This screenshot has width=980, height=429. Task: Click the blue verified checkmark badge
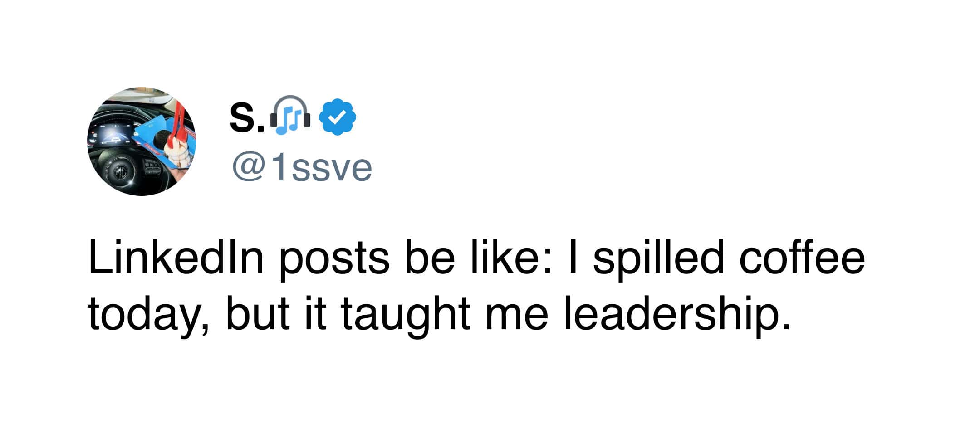[338, 117]
